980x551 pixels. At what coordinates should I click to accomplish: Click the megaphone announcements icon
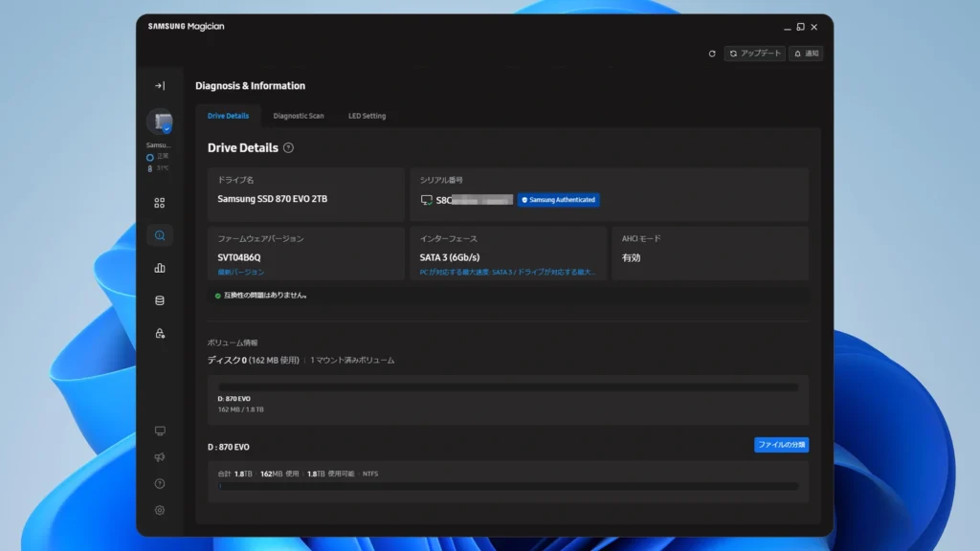pyautogui.click(x=160, y=457)
